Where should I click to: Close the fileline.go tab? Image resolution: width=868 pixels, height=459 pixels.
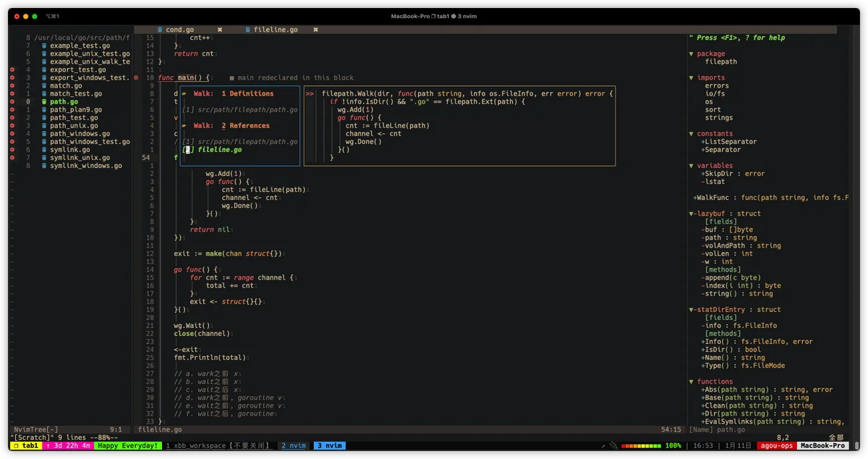(316, 30)
